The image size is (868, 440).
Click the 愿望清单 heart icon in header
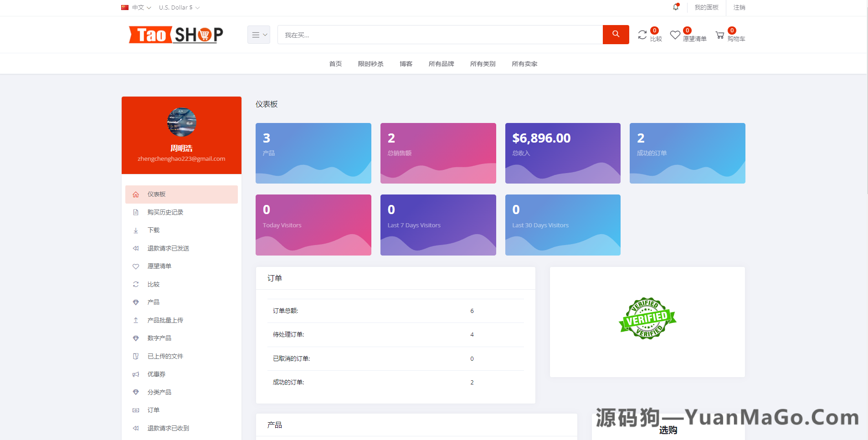click(675, 35)
